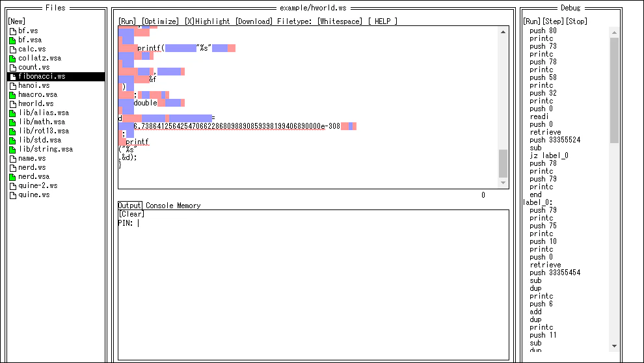Click [Step] in the Debug panel
This screenshot has width=644, height=363.
[553, 21]
